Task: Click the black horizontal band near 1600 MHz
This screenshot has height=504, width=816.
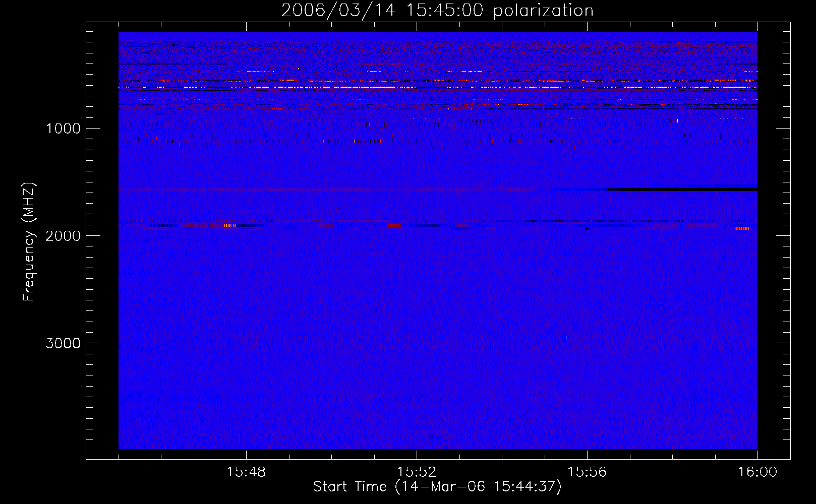Action: coord(681,190)
